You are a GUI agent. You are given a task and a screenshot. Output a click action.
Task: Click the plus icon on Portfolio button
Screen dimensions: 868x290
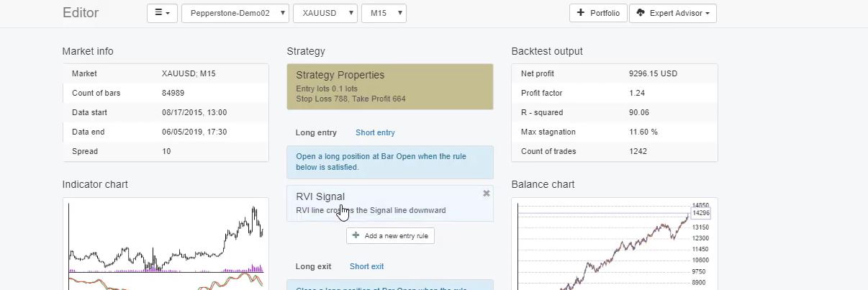click(x=581, y=13)
